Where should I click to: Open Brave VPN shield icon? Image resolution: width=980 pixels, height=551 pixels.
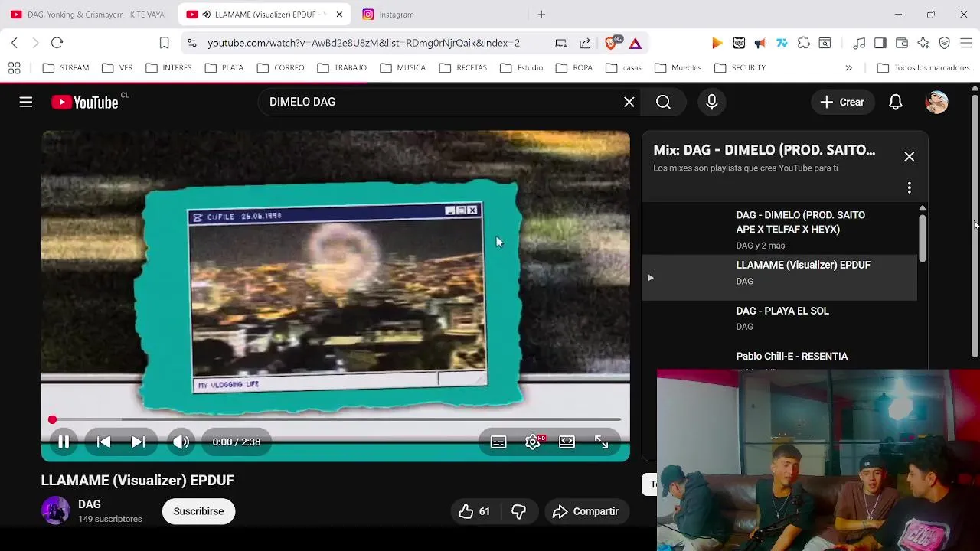(945, 43)
